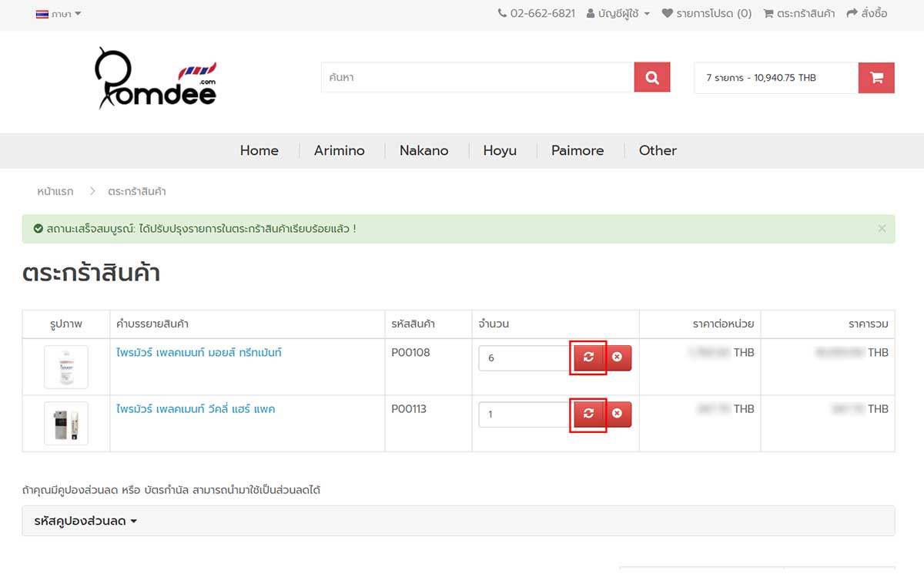
Task: Open Arimino category menu
Action: click(340, 150)
